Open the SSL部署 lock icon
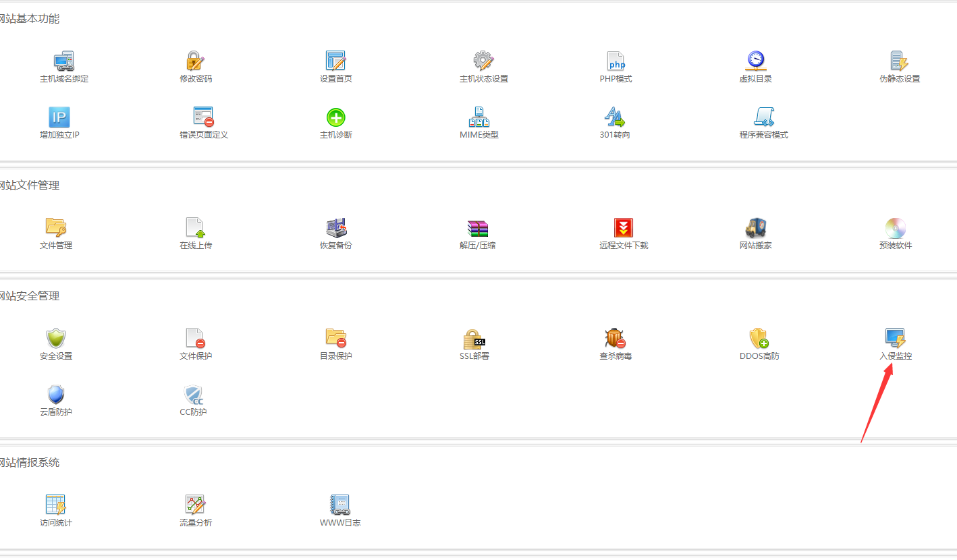The image size is (957, 560). coord(474,339)
